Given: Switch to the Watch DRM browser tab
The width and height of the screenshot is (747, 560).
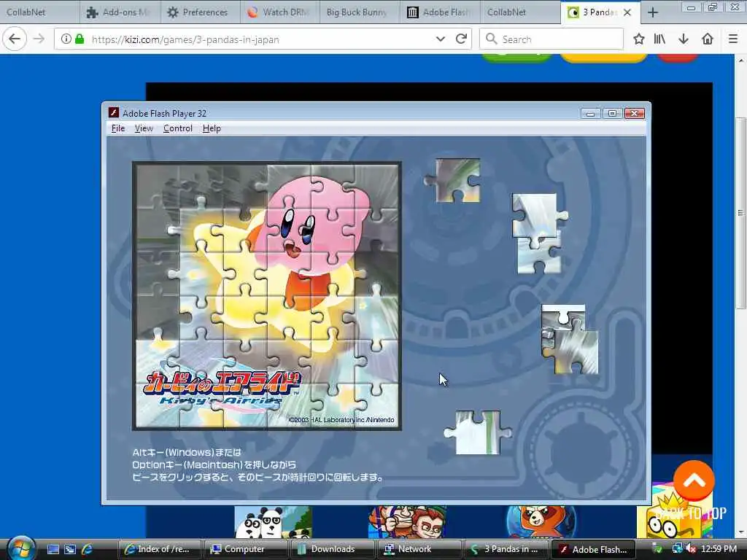Looking at the screenshot, I should [x=279, y=12].
